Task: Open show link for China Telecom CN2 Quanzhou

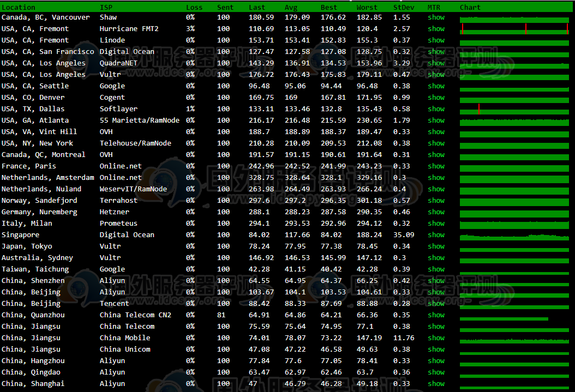Action: pyautogui.click(x=436, y=315)
